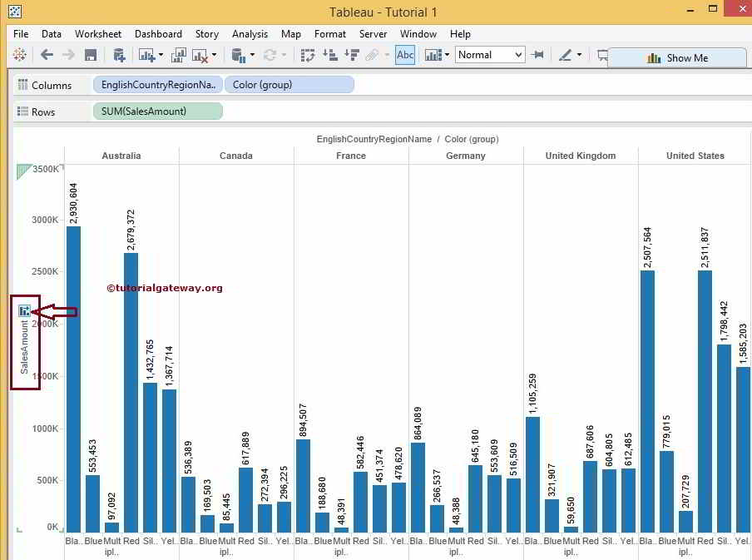Expand the Clear Sheet dropdown arrow
The image size is (752, 560).
click(214, 55)
